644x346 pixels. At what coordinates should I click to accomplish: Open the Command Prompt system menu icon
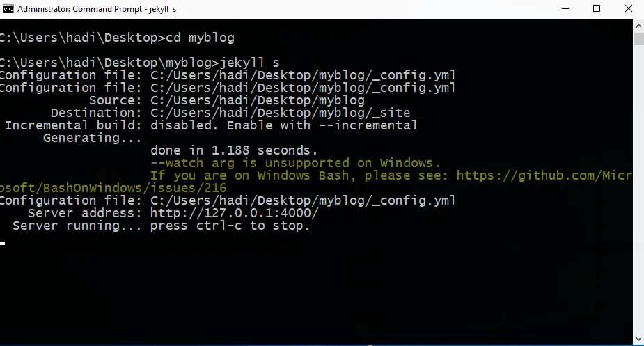tap(8, 8)
